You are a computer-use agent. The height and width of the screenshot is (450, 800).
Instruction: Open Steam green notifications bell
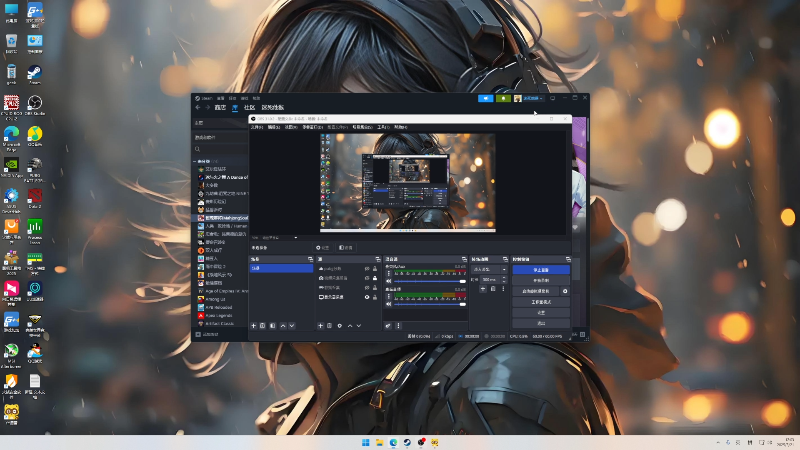pyautogui.click(x=503, y=98)
